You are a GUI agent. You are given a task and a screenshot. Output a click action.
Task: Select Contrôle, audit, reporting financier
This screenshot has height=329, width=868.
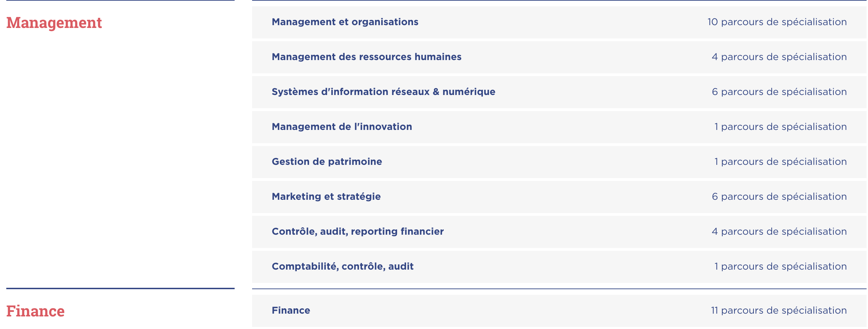click(x=358, y=232)
